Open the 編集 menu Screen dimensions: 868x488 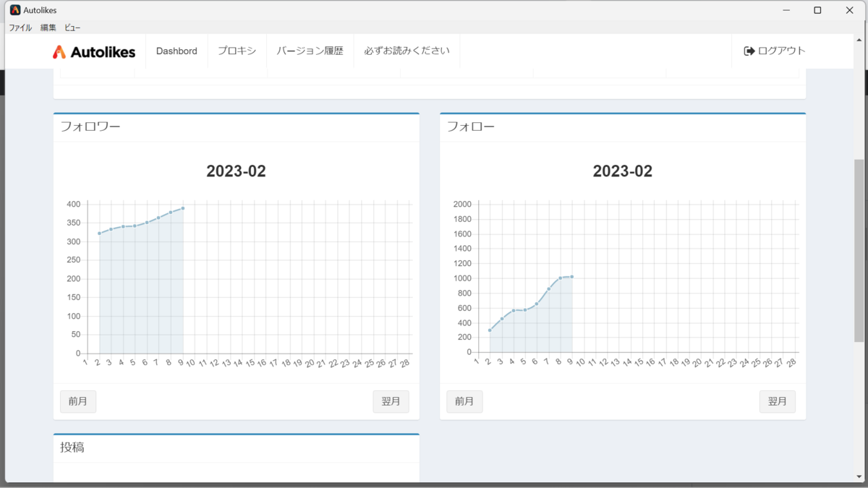tap(48, 27)
